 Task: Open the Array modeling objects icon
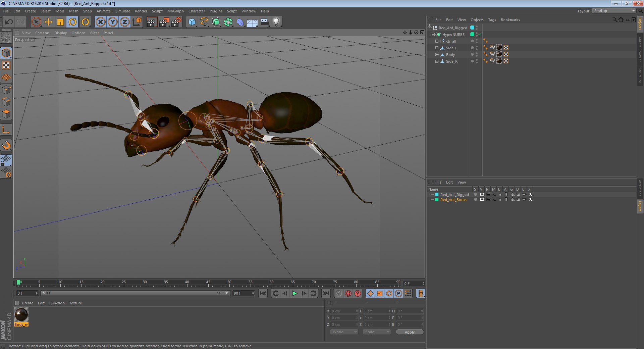(228, 22)
